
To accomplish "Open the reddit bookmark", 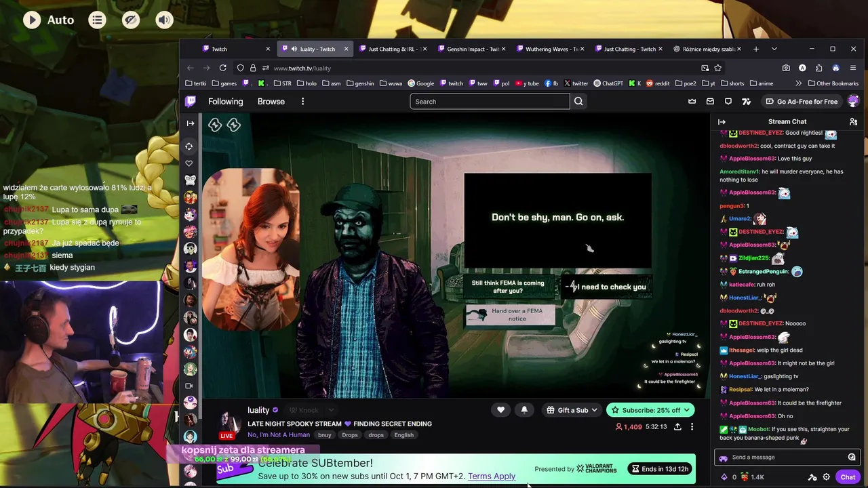I will (658, 83).
